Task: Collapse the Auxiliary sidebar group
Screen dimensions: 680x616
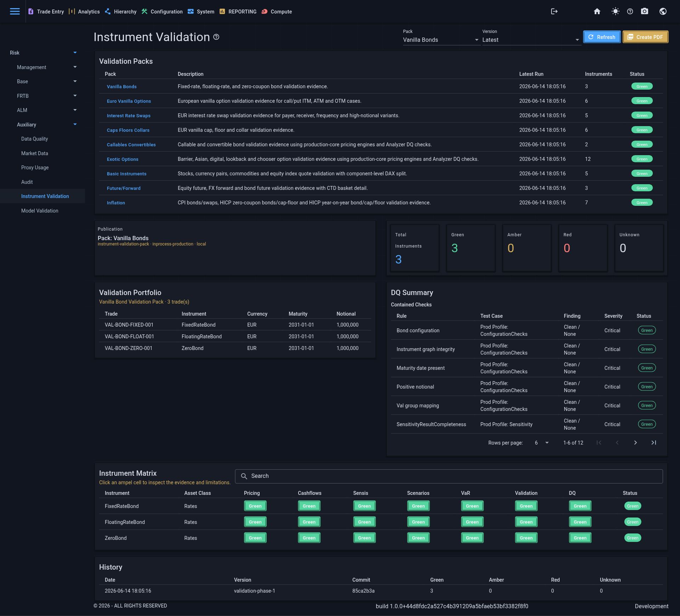Action: pos(42,125)
